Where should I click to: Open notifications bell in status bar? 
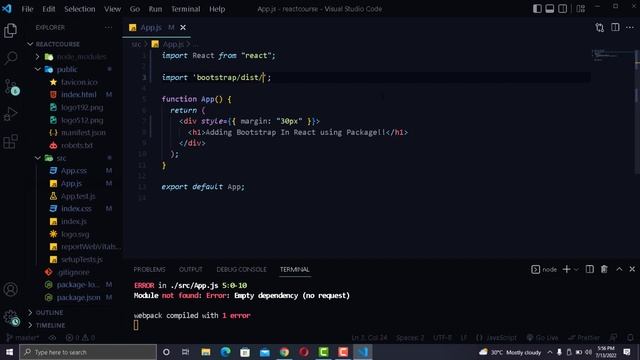(x=630, y=338)
